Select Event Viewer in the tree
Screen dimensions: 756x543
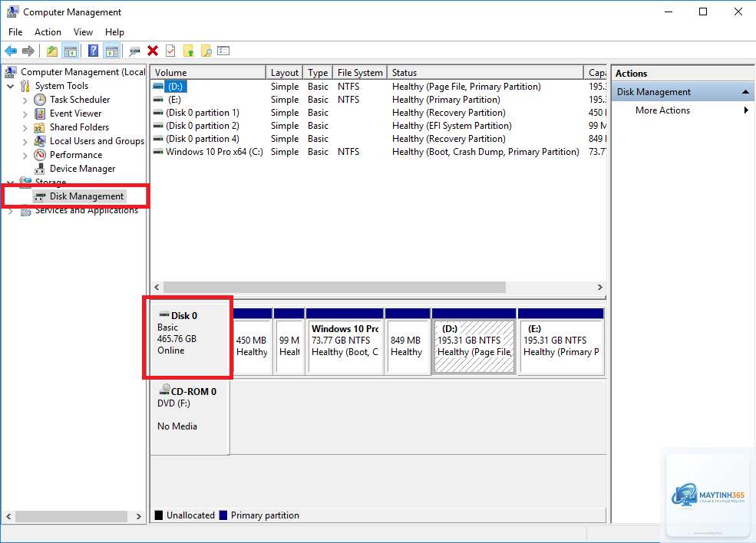coord(76,114)
